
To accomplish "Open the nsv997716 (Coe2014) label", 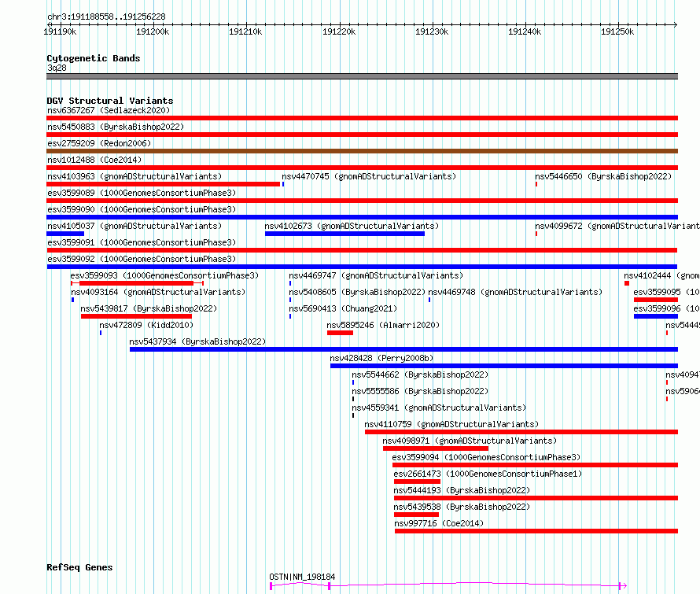I will [x=439, y=523].
